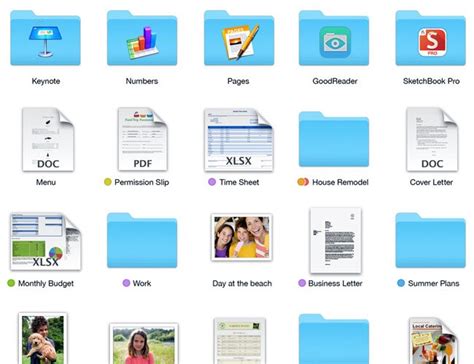Open the Summer Plans folder icon
Screen dimensions: 474x364
point(430,240)
